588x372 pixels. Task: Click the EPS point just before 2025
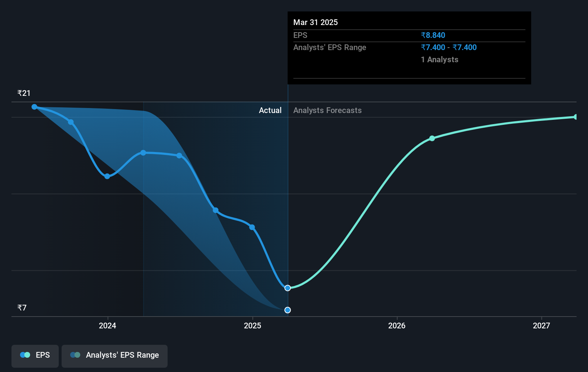pyautogui.click(x=252, y=227)
